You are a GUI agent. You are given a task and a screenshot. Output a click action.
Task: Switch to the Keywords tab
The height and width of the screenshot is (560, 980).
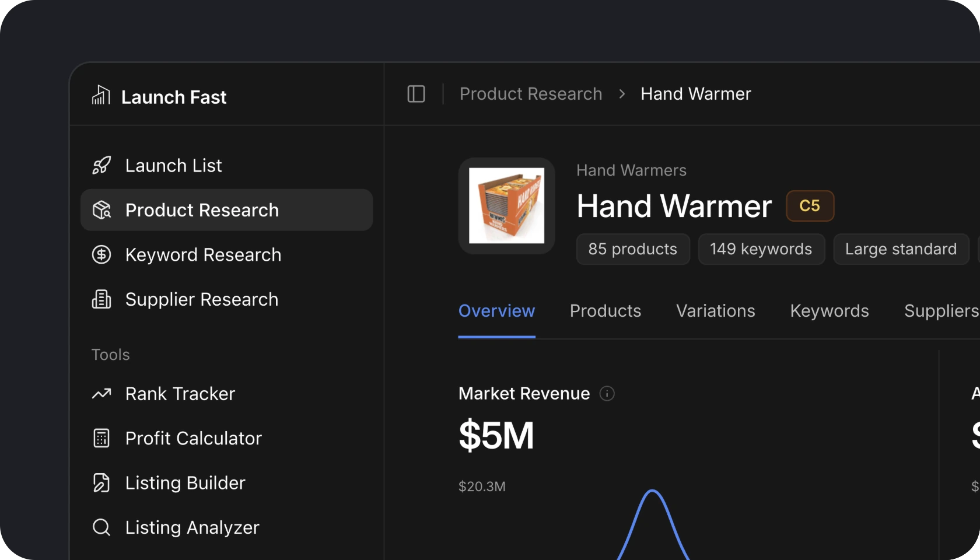[829, 311]
